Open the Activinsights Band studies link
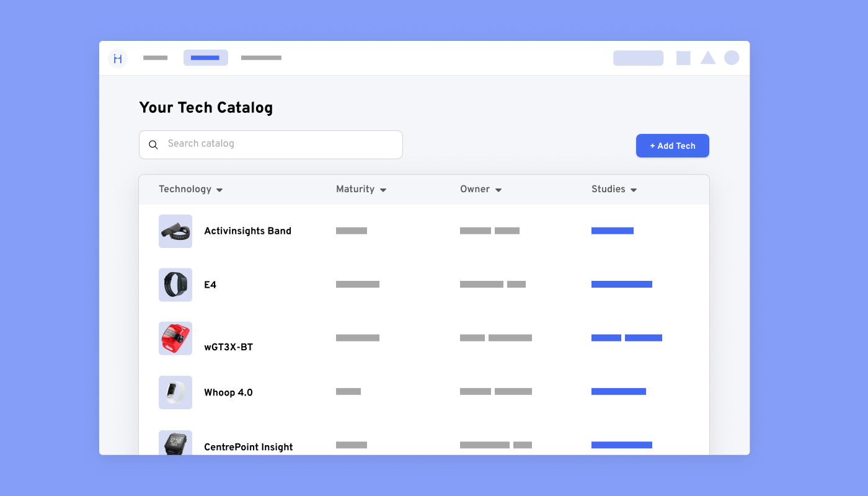 tap(613, 231)
